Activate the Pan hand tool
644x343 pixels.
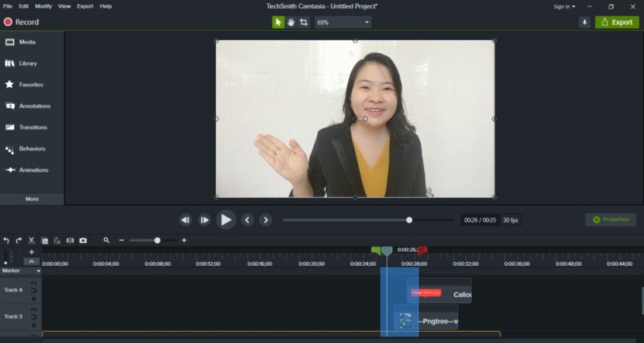pyautogui.click(x=291, y=22)
